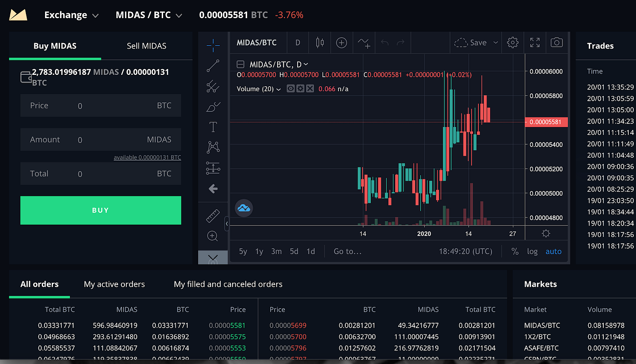Open the My active orders tab
The image size is (636, 364).
coord(114,284)
